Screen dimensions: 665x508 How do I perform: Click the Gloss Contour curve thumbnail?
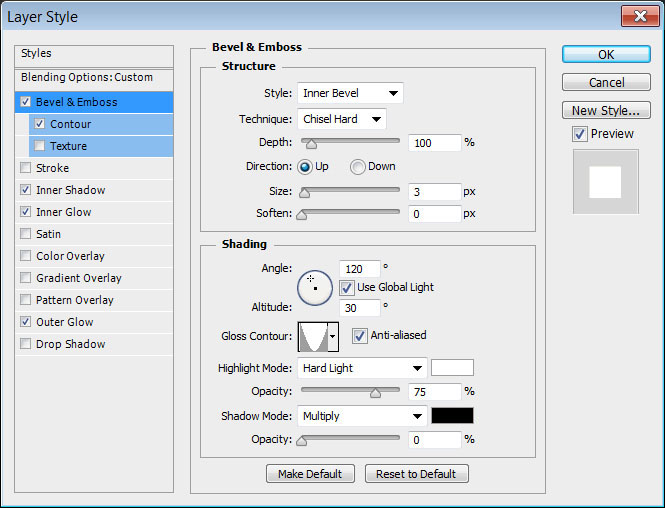(x=312, y=337)
